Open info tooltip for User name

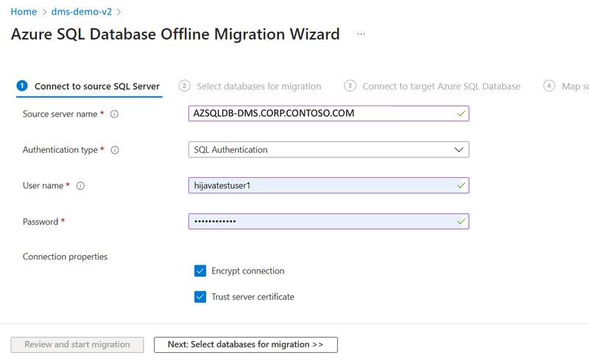[x=80, y=186]
